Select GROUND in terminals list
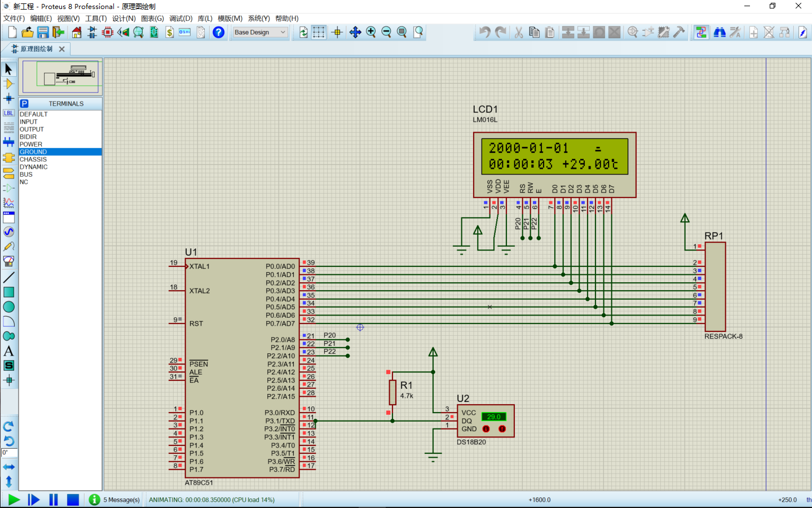Image resolution: width=812 pixels, height=508 pixels. 60,152
